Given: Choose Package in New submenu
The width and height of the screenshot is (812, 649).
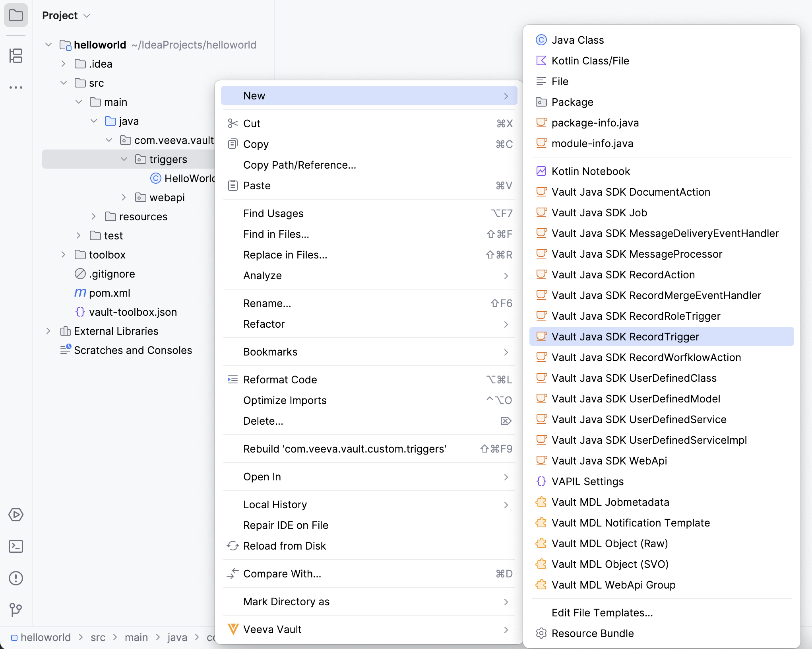Looking at the screenshot, I should 661,102.
